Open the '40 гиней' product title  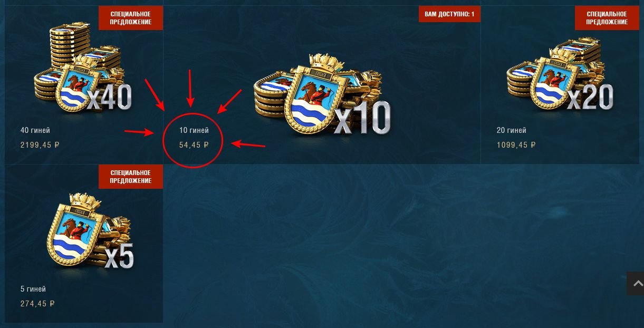[x=35, y=130]
